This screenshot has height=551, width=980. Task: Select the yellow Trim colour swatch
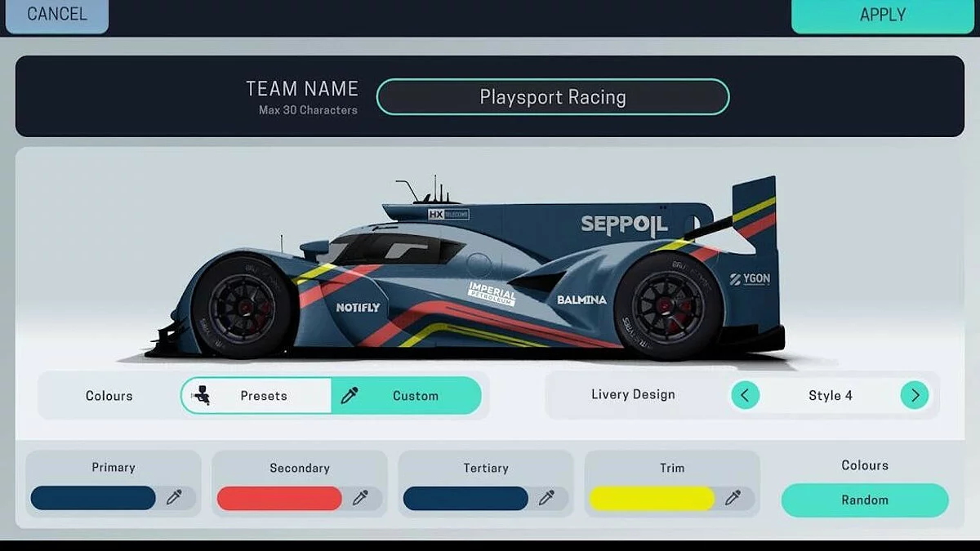[x=651, y=498]
